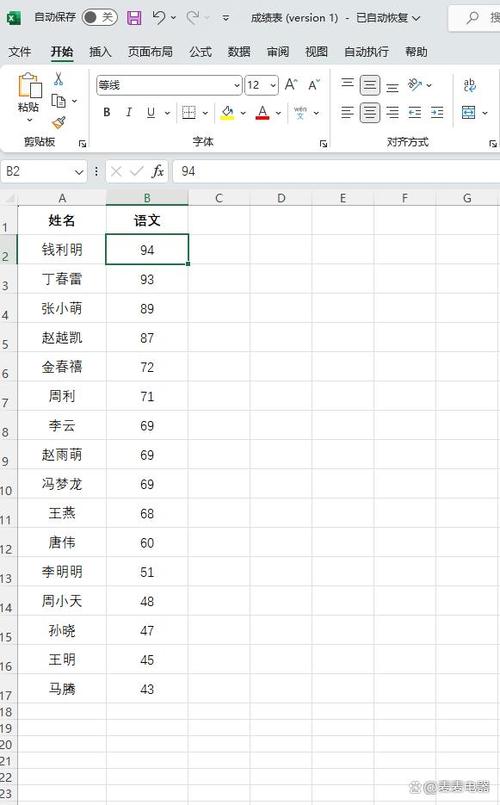Align text to the left

point(348,112)
